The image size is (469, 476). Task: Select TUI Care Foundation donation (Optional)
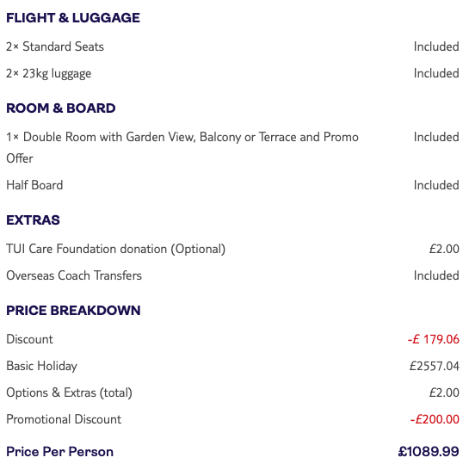[115, 249]
